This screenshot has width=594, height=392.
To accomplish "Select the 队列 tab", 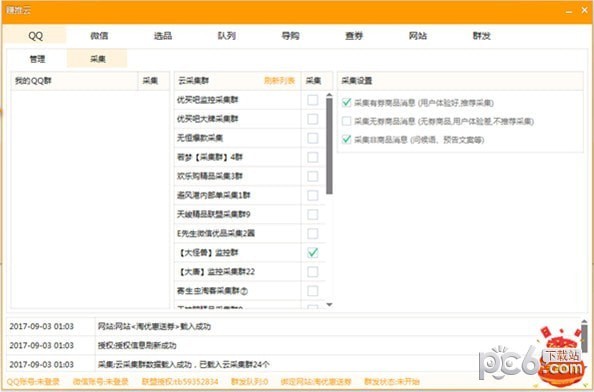I will click(227, 36).
